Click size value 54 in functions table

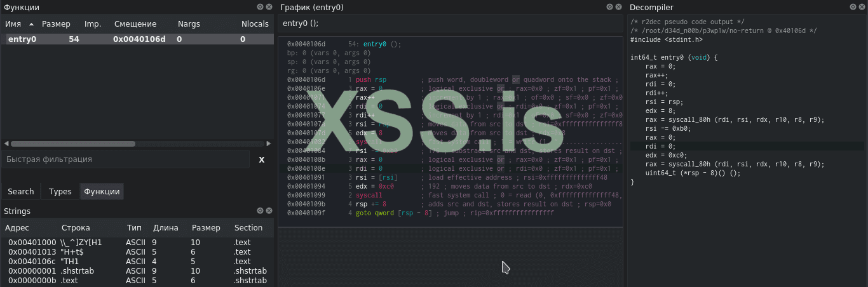(74, 39)
